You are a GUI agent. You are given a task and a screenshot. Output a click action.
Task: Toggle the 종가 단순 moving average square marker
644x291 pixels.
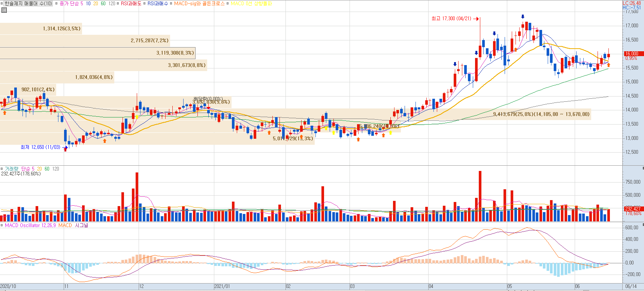(x=56, y=3)
